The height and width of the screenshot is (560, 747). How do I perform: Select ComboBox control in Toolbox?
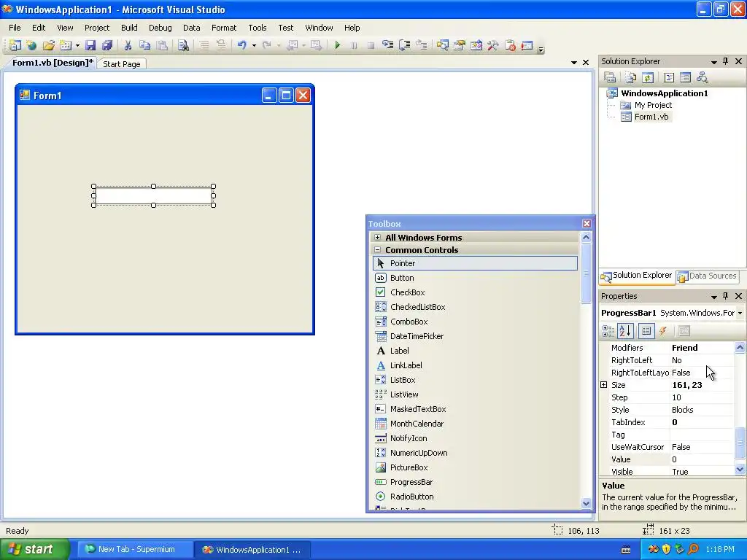tap(475, 322)
